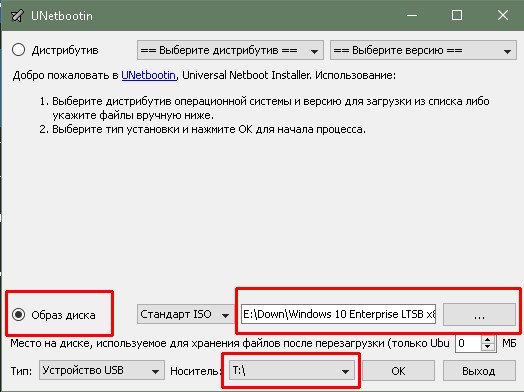The image size is (524, 392).
Task: Click the persistent space МБ number field
Action: pos(468,343)
